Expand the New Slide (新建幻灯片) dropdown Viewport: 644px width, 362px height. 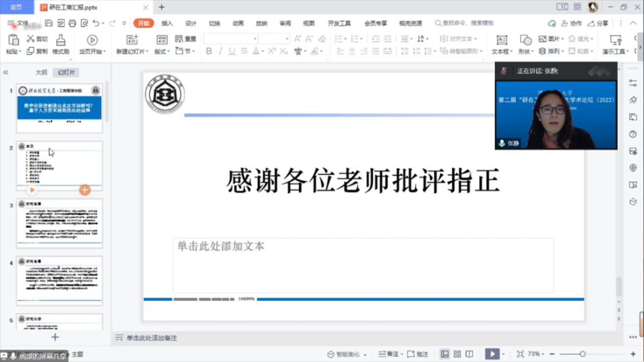[132, 51]
